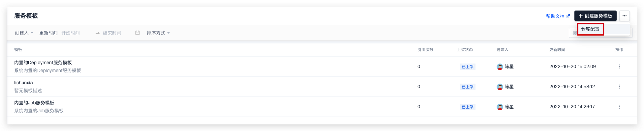Open the lichunxia template
Screen dimensions: 644x131
(23, 83)
